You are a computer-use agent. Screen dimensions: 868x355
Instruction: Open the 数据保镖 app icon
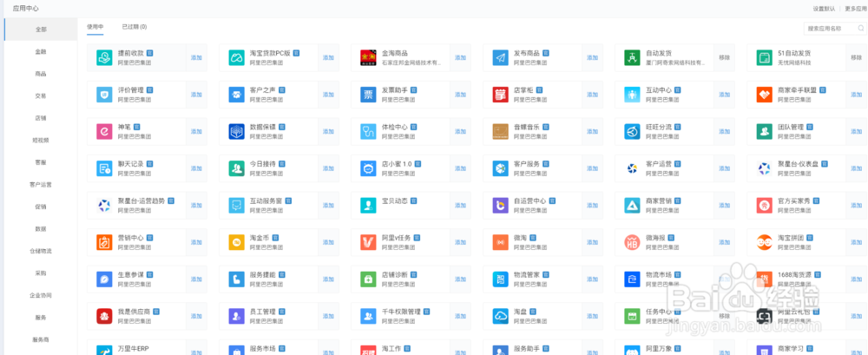[236, 131]
